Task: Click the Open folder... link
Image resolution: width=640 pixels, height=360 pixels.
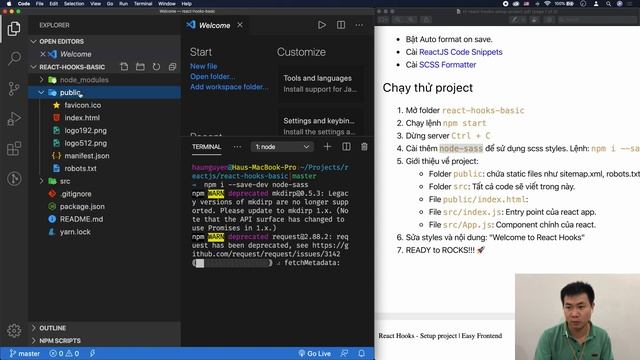Action: click(x=212, y=76)
